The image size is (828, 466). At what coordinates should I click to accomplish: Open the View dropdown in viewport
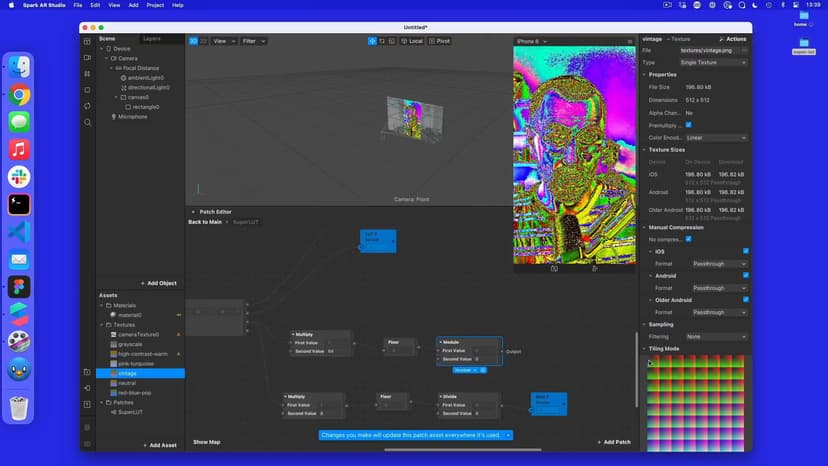coord(224,41)
